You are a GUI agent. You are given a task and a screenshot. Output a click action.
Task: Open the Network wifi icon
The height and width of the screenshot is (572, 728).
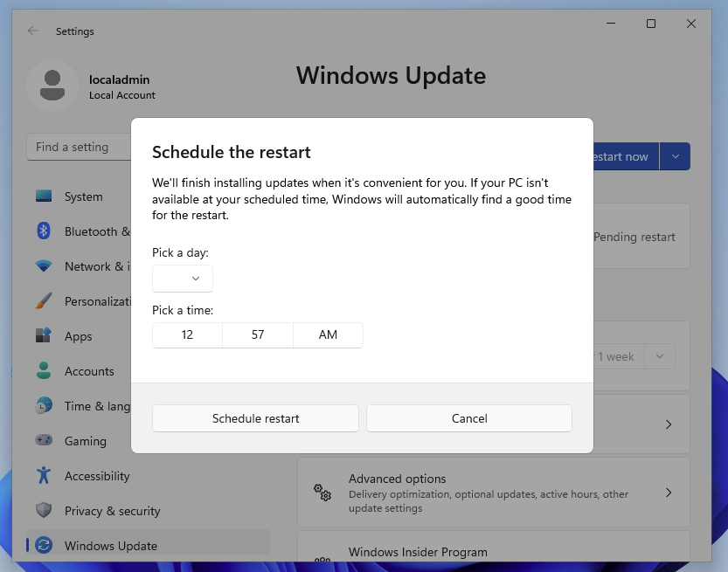[x=44, y=266]
